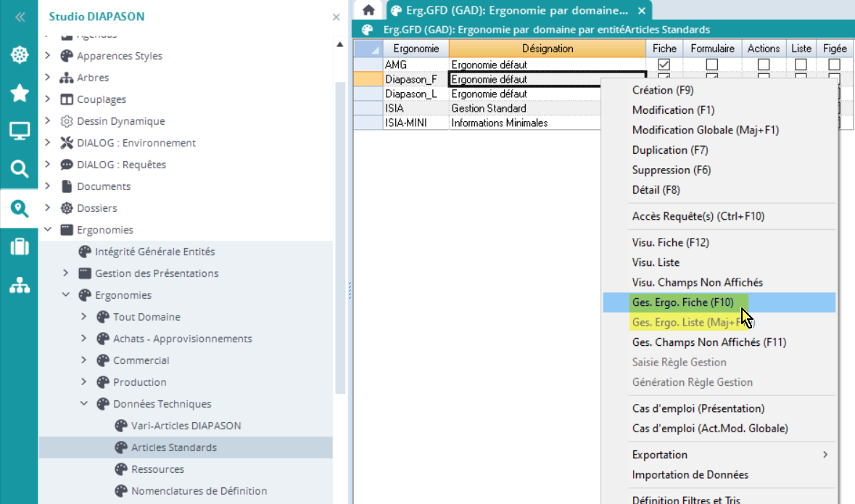Go to the home tab icon
The image size is (855, 504).
(368, 10)
